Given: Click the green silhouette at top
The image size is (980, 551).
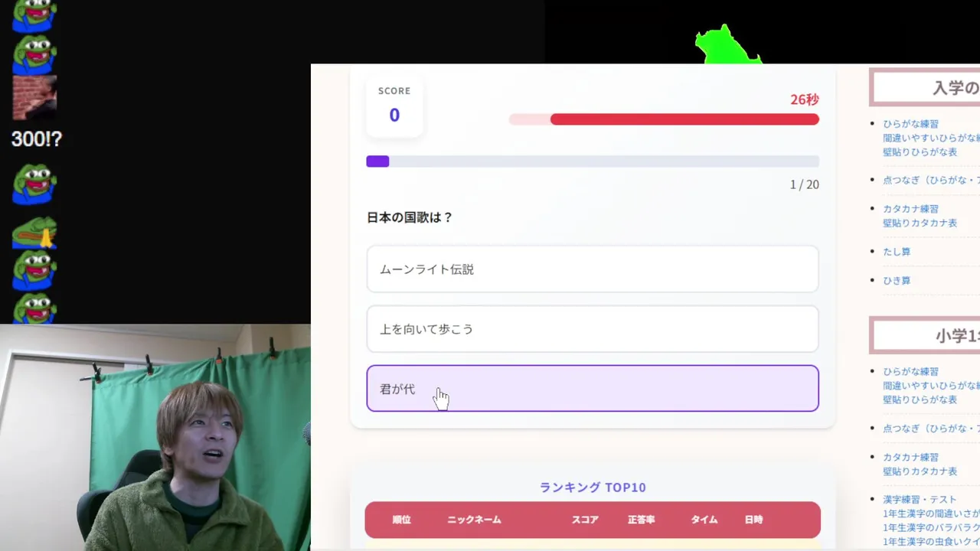Looking at the screenshot, I should pos(727,46).
